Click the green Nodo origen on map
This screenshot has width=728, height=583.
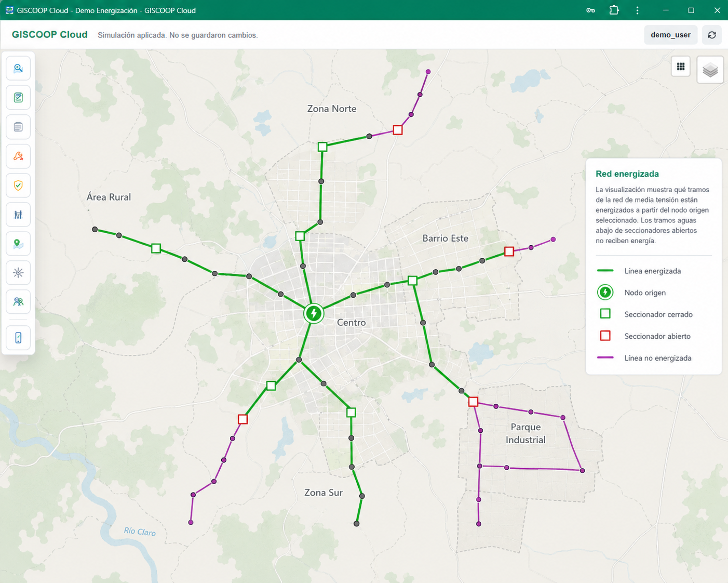point(314,313)
